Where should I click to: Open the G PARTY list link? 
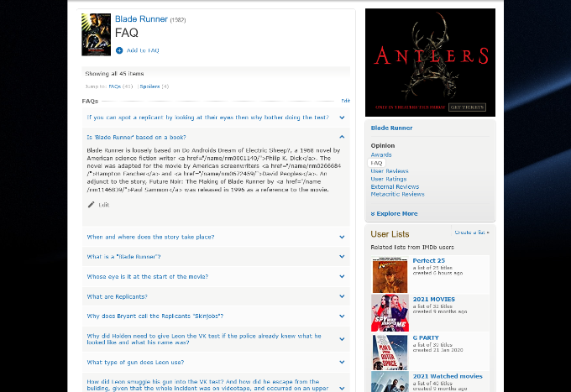tap(426, 337)
